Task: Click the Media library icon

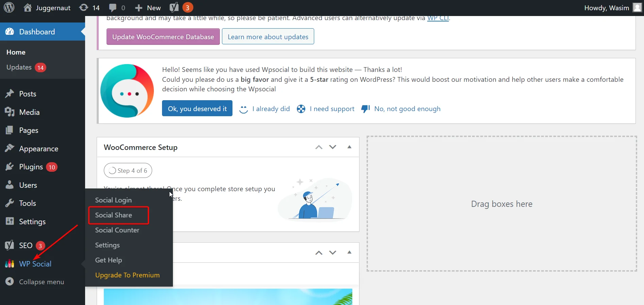Action: tap(10, 112)
